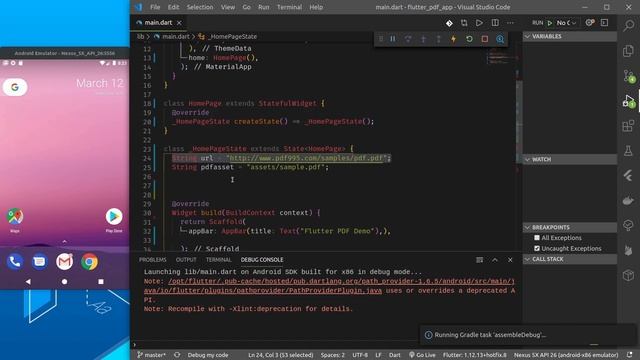
Task: Click the Go Live status button
Action: tap(422, 355)
